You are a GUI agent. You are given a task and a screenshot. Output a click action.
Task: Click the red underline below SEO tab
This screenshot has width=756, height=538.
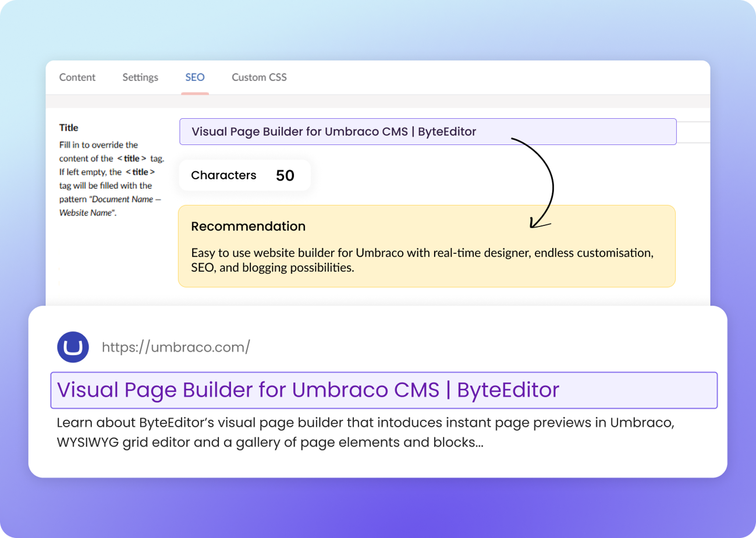195,93
